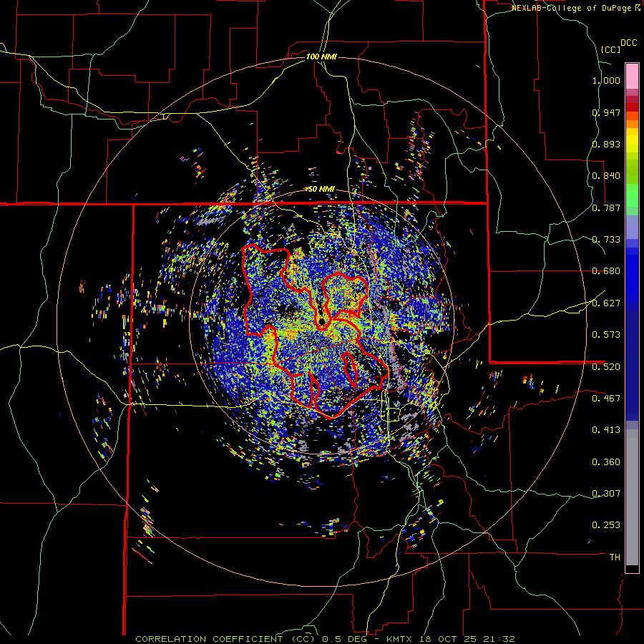Click the 0.307 legend value
Viewport: 644px width, 644px height.
(x=606, y=494)
